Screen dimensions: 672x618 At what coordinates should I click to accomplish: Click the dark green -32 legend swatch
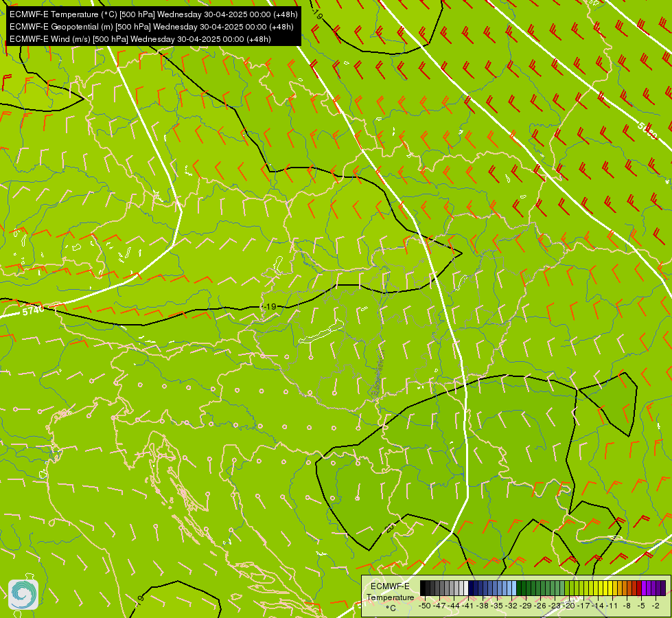[519, 588]
